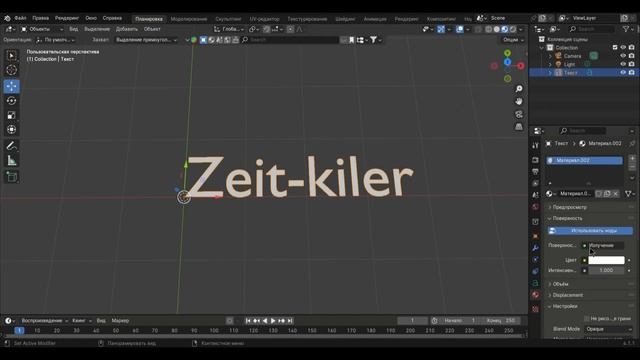This screenshot has width=640, height=360.
Task: Switch to the Моделирование workspace tab
Action: (x=189, y=19)
